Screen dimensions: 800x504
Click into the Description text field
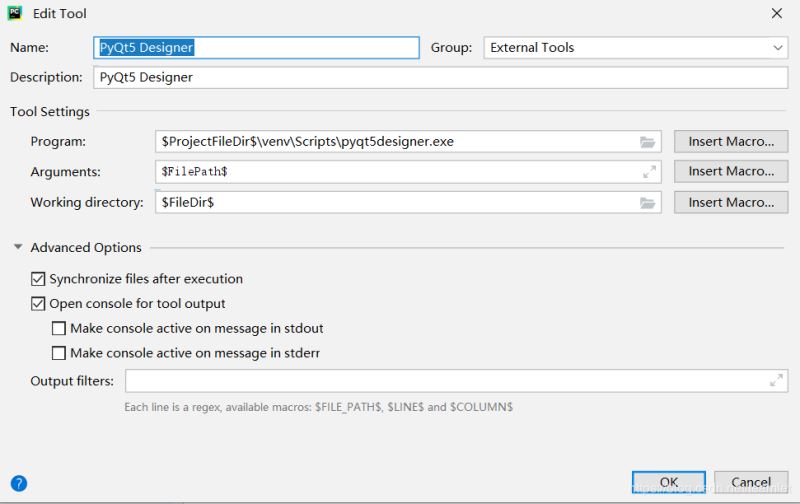440,77
